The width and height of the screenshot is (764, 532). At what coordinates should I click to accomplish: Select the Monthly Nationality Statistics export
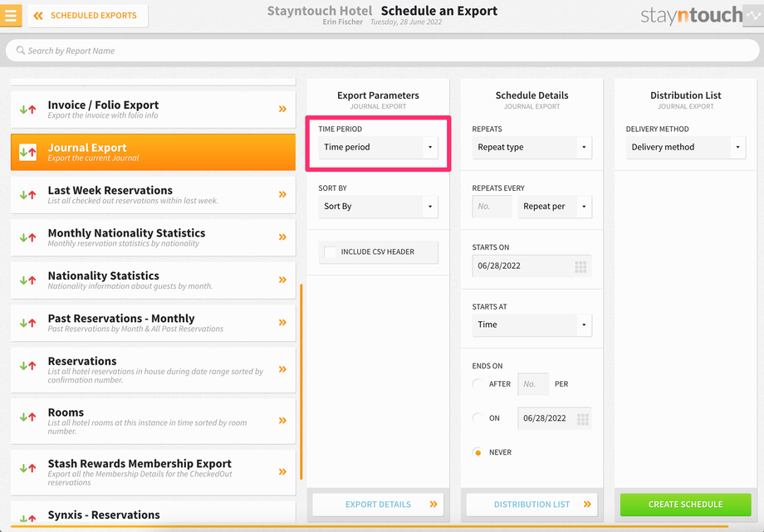point(153,237)
